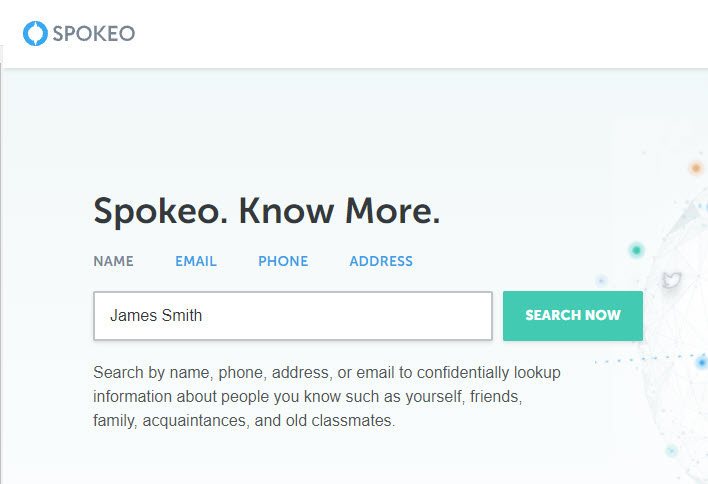Click the faint lavender dot beside Twitter bird

(x=601, y=281)
